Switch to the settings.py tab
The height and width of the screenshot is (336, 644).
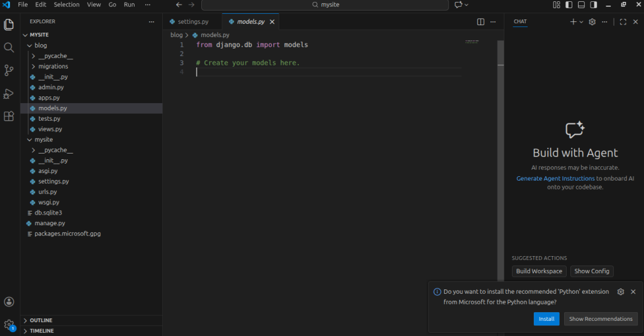pos(192,21)
